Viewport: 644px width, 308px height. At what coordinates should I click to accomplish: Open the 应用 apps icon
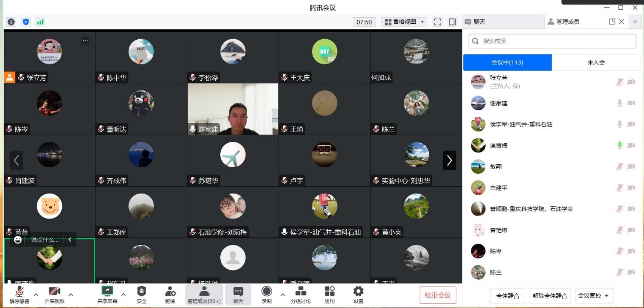[330, 294]
